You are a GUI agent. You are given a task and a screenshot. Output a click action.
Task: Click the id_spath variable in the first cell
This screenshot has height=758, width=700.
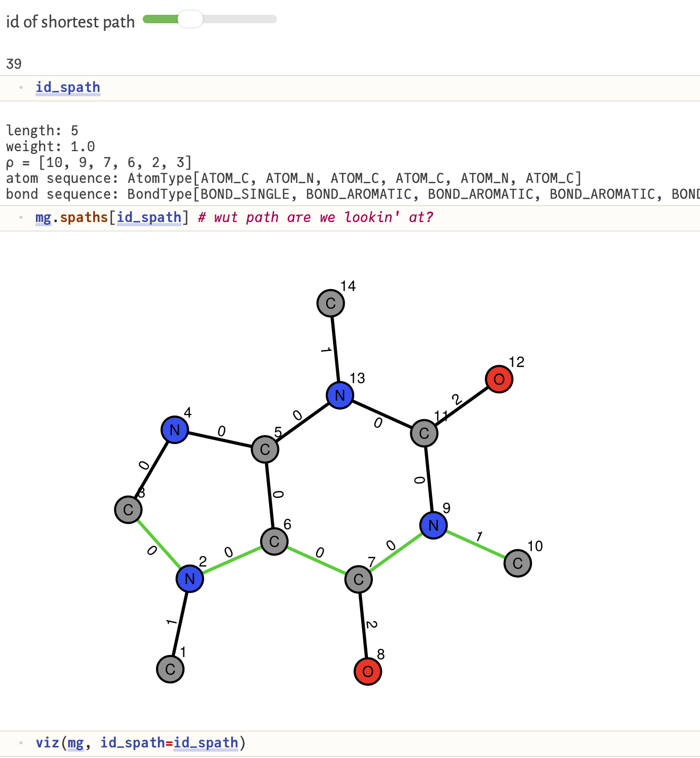(x=68, y=87)
